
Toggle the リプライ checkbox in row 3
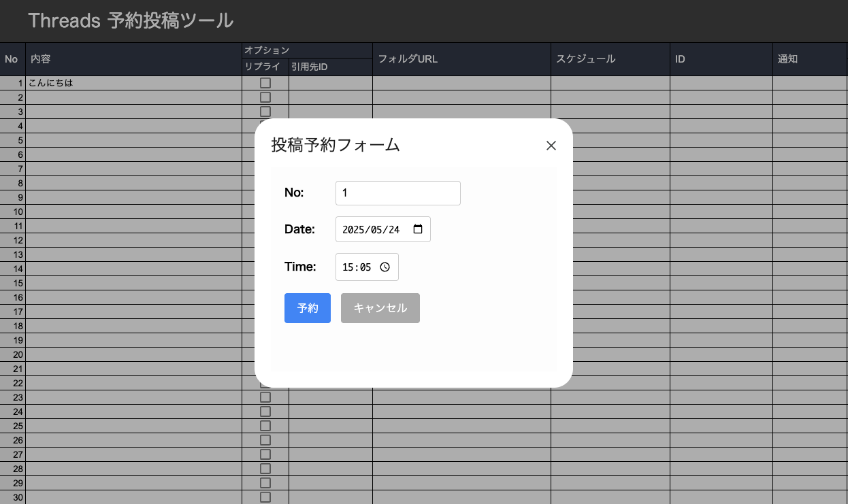pyautogui.click(x=265, y=112)
